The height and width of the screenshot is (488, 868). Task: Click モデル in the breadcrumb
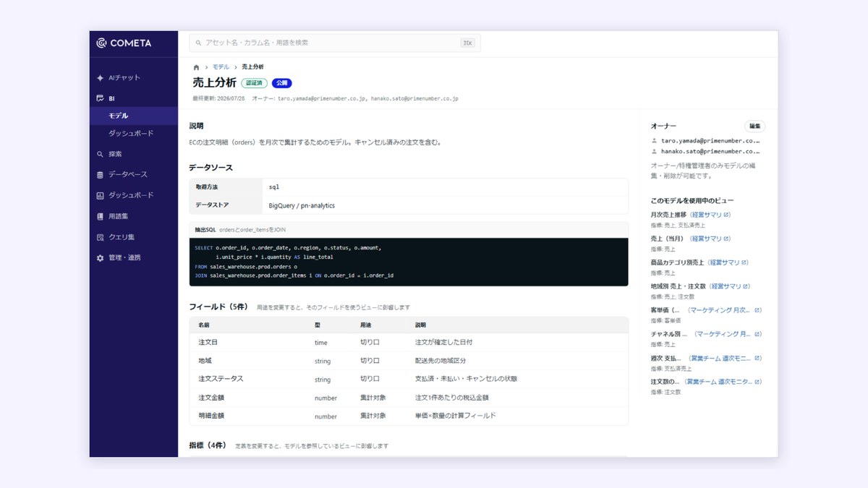coord(221,67)
